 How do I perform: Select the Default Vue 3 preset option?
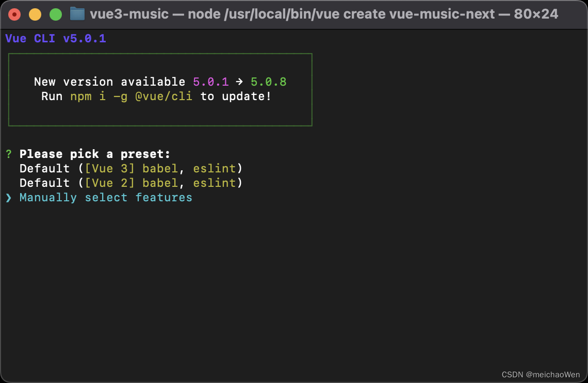coord(130,168)
